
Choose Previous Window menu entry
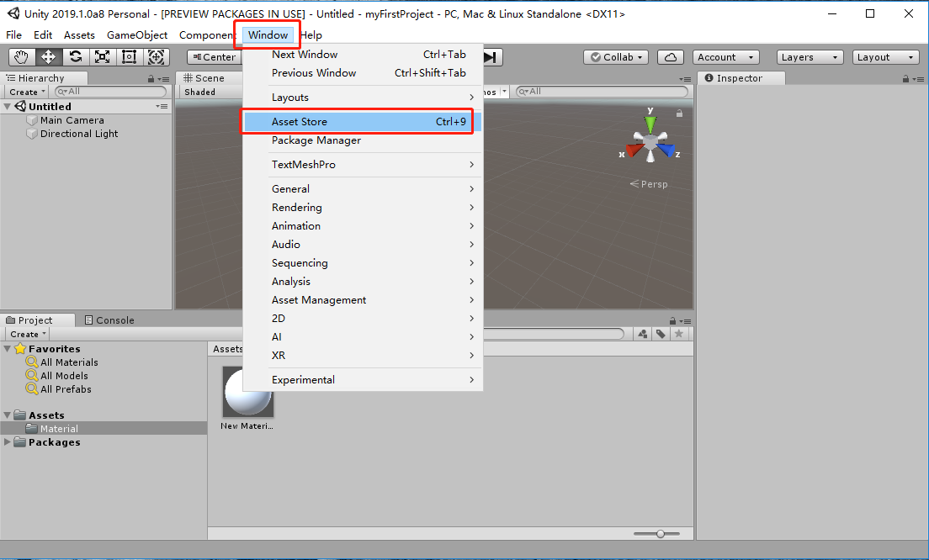tap(363, 73)
